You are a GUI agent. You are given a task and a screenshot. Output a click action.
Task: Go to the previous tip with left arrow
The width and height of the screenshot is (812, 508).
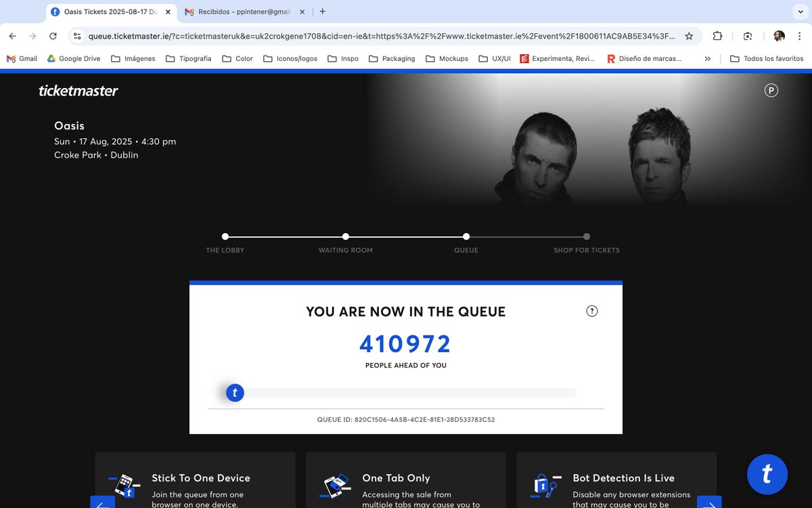pyautogui.click(x=102, y=503)
